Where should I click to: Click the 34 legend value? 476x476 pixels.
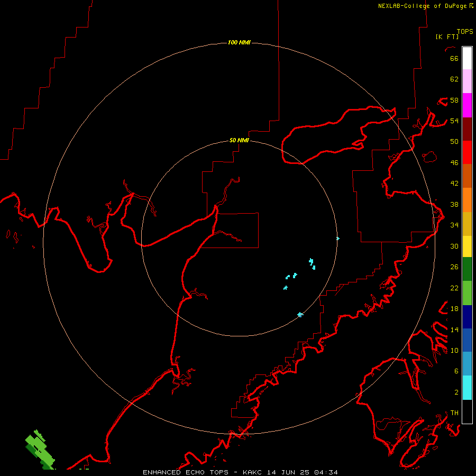tap(454, 225)
